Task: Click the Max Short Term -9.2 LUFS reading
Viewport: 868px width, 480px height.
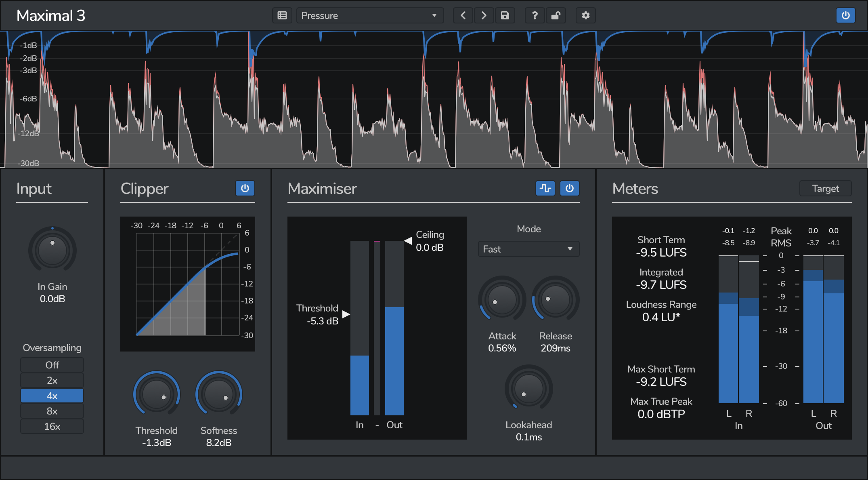Action: point(661,382)
